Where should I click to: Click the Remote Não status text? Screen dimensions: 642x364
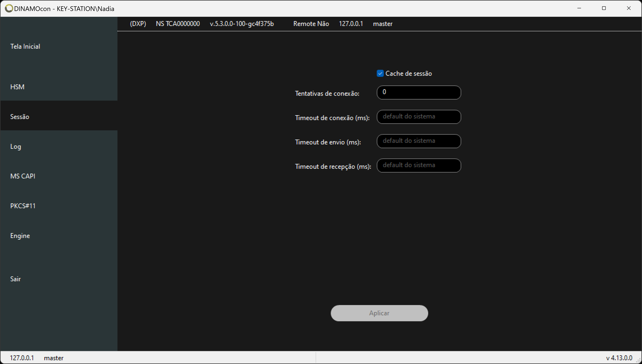point(311,24)
